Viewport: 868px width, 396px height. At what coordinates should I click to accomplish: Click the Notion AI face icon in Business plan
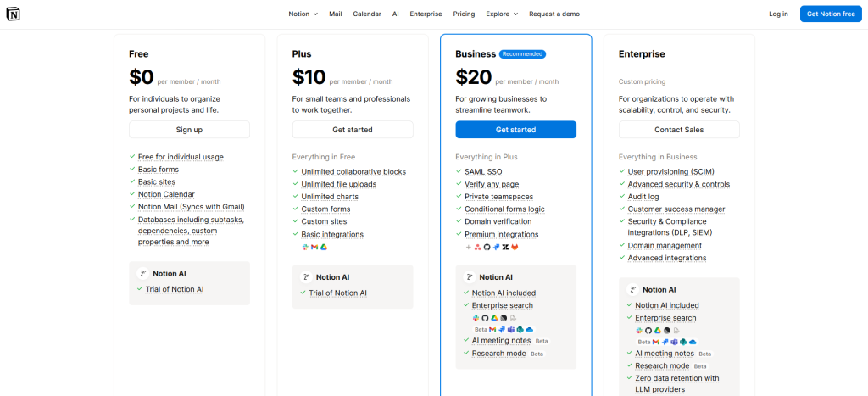tap(470, 277)
